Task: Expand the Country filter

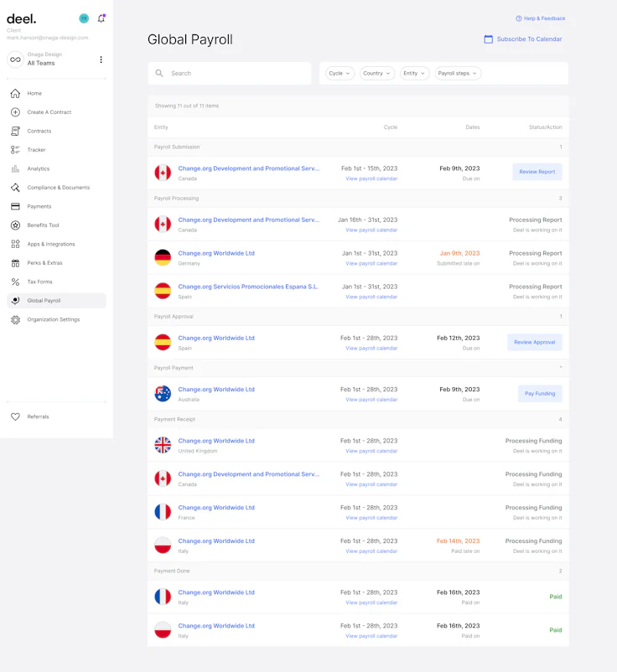Action: [x=376, y=73]
